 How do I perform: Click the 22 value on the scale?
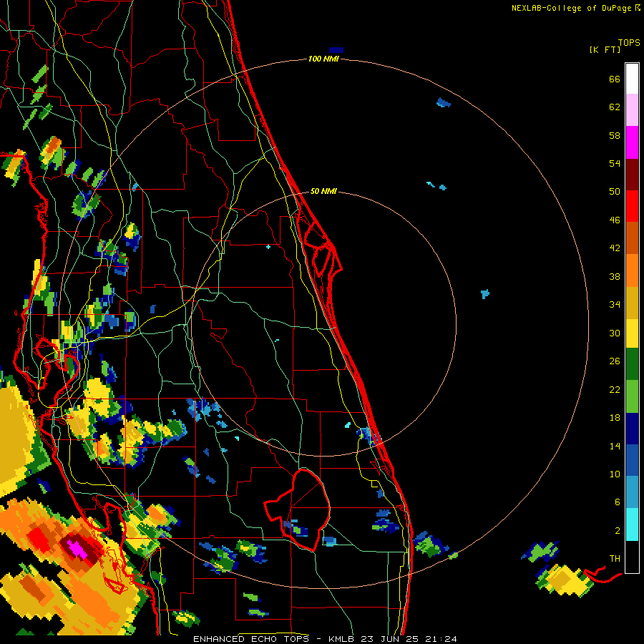[x=615, y=389]
